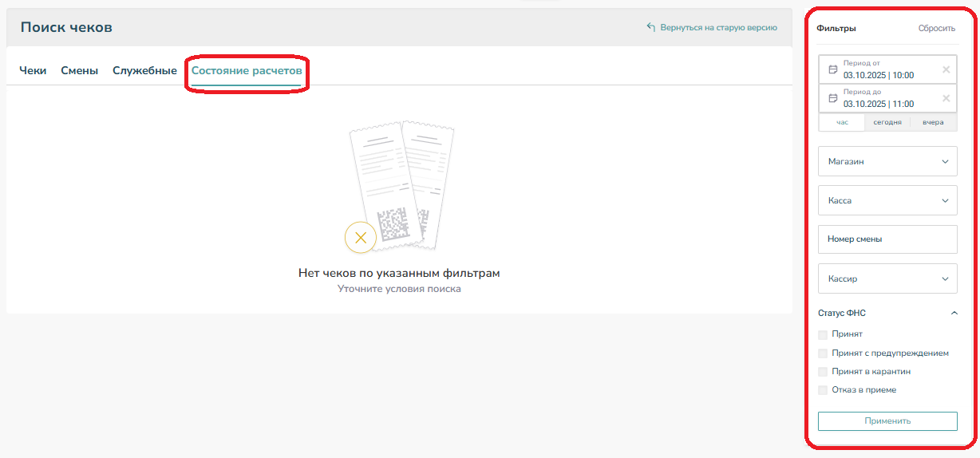Go to the Служебные tab

point(144,71)
